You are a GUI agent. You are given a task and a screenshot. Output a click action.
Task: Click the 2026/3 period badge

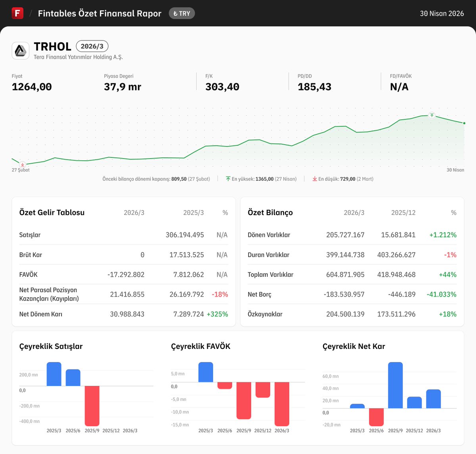coord(92,46)
